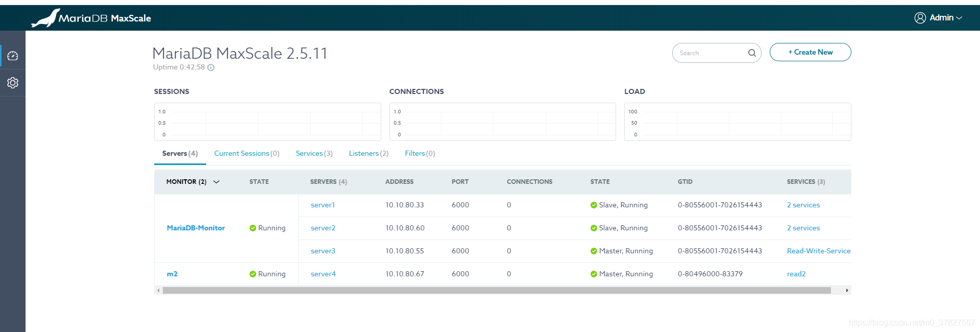Expand the Admin user dropdown chevron
Viewport: 980px width, 332px height.
pyautogui.click(x=959, y=18)
